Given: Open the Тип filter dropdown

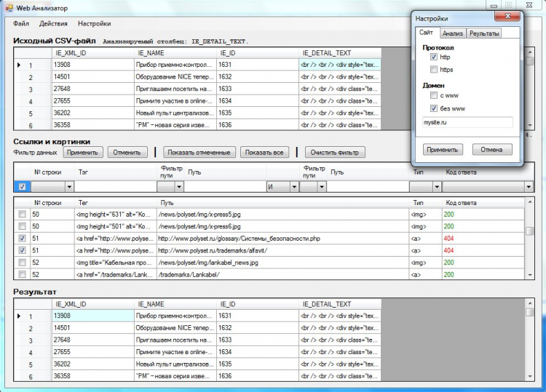Looking at the screenshot, I should 437,187.
